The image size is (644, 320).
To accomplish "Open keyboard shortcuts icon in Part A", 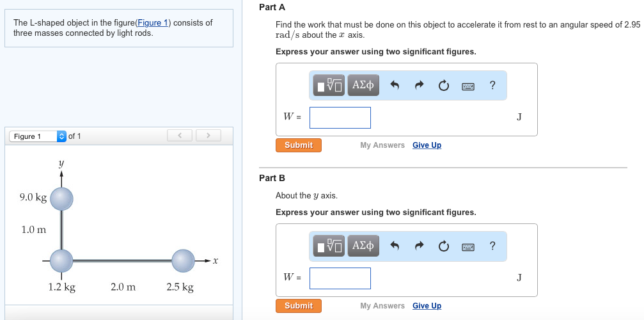I will click(467, 85).
